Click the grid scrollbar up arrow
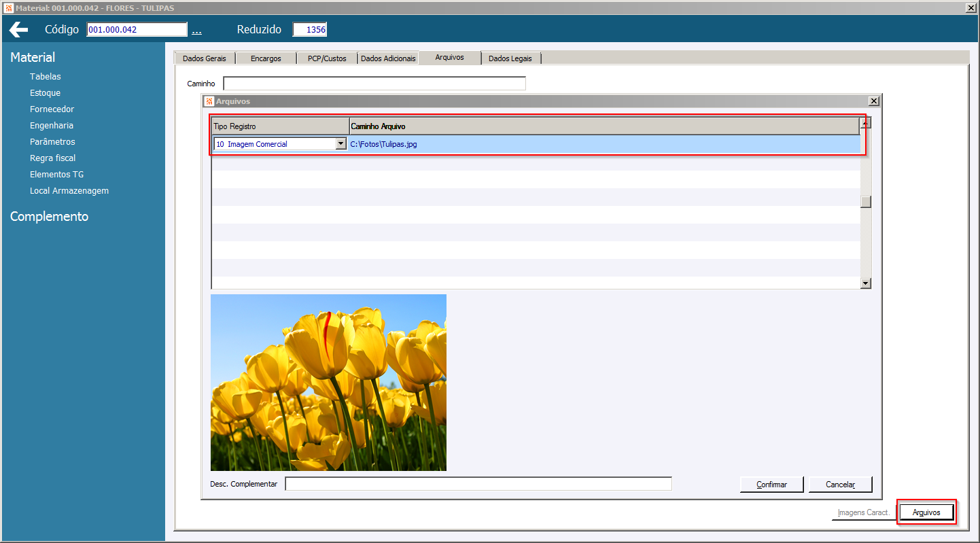Image resolution: width=980 pixels, height=543 pixels. 866,123
